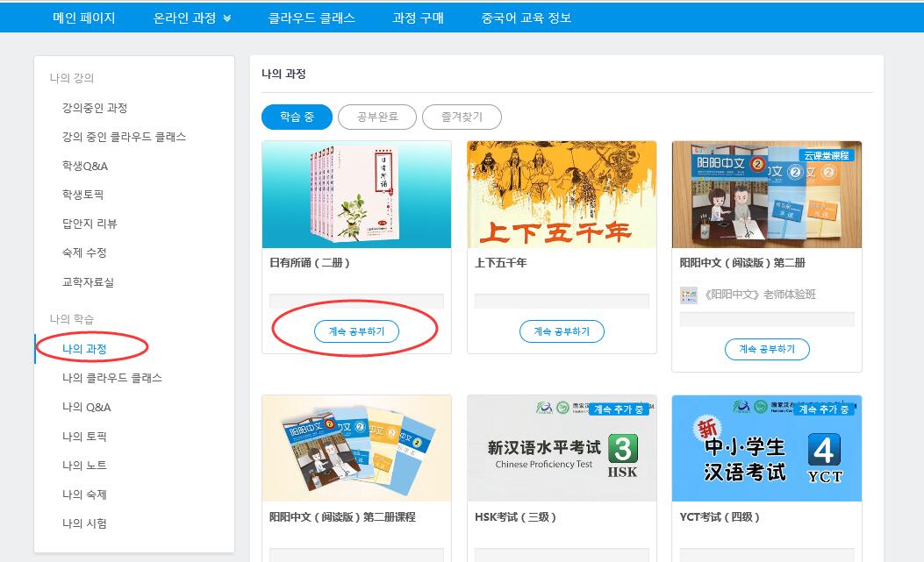The height and width of the screenshot is (562, 924).
Task: Click 계속 공부하기 under 上下五千年
Action: coord(562,331)
